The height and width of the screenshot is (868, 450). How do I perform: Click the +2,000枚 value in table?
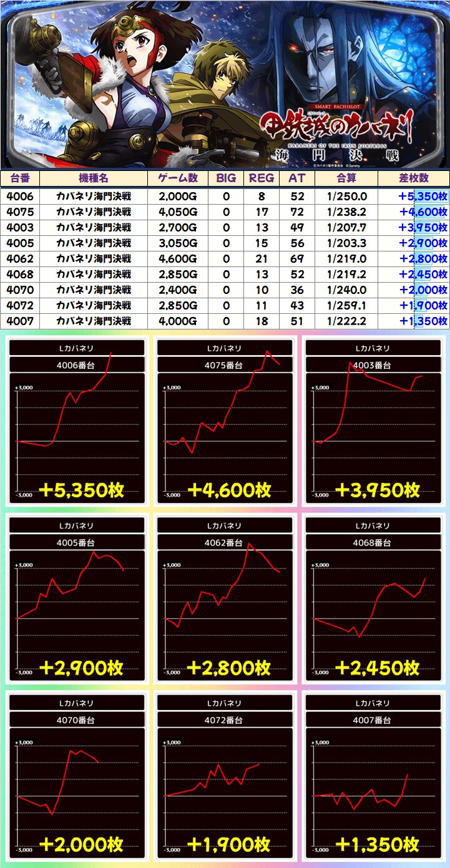[424, 290]
